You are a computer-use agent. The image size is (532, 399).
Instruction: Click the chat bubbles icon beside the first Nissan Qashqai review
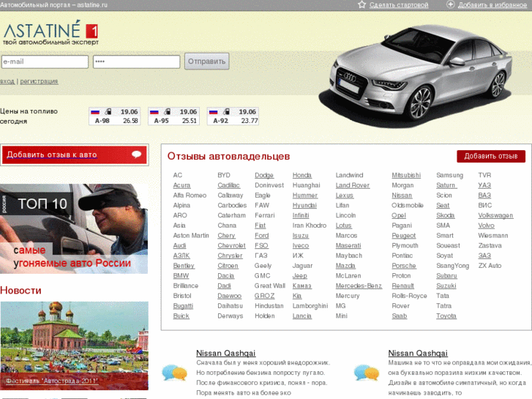pyautogui.click(x=175, y=373)
